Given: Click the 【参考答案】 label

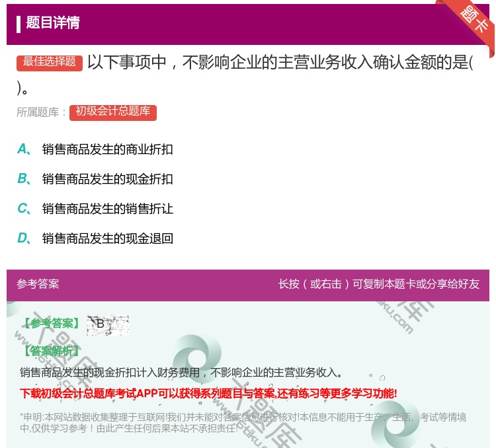Looking at the screenshot, I should pyautogui.click(x=51, y=323).
